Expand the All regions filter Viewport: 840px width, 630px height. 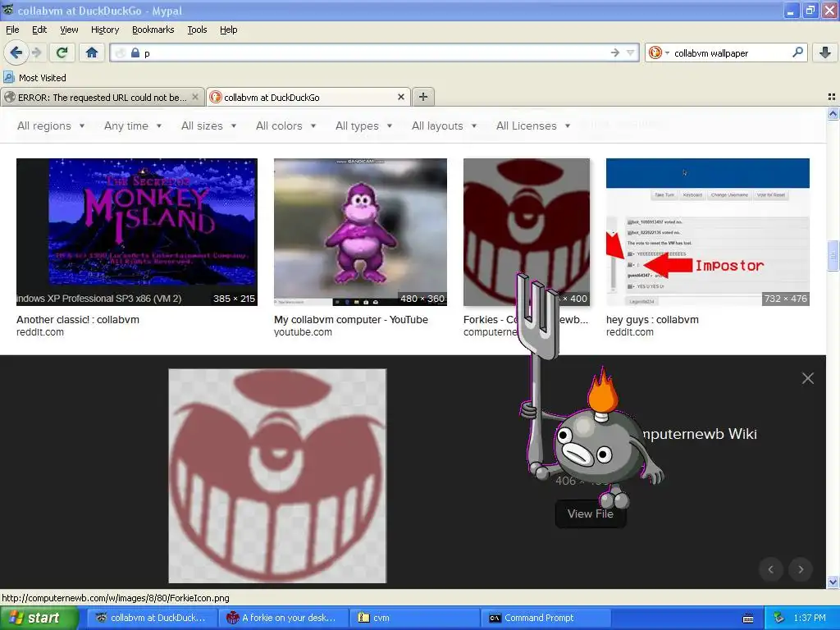[x=51, y=126]
